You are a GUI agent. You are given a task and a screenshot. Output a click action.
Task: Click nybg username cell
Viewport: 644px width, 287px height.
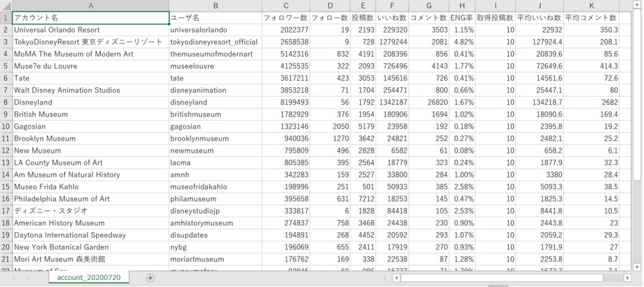tap(215, 247)
